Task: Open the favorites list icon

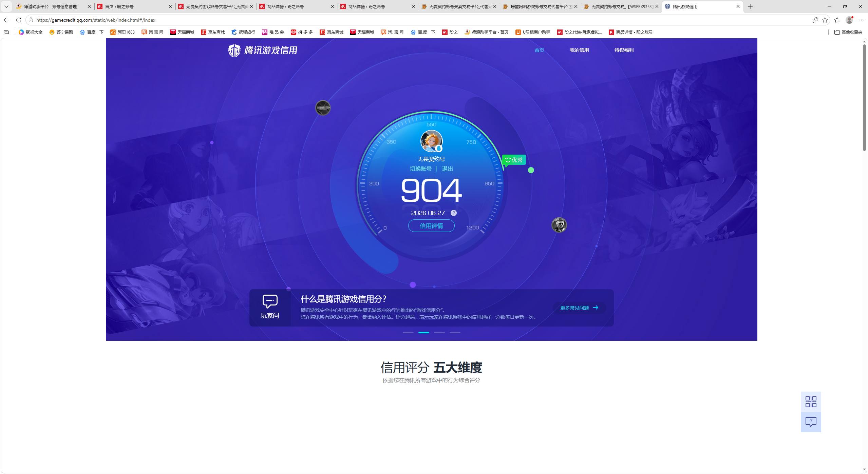Action: point(837,20)
